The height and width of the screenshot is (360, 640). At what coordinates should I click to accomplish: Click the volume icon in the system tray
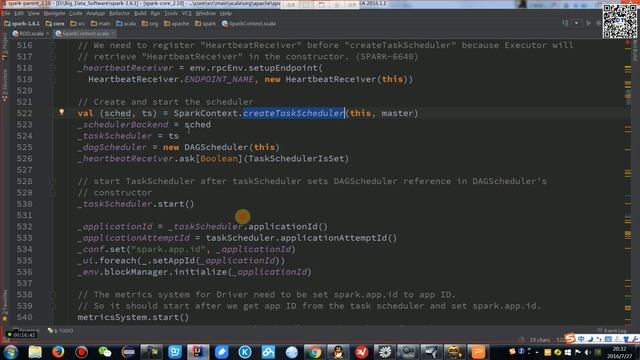(x=588, y=352)
